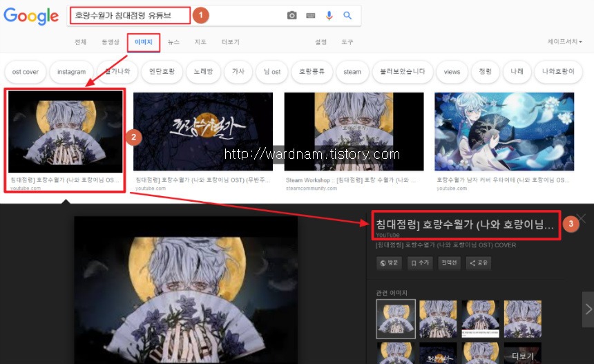Select the 이미지 tab

144,42
